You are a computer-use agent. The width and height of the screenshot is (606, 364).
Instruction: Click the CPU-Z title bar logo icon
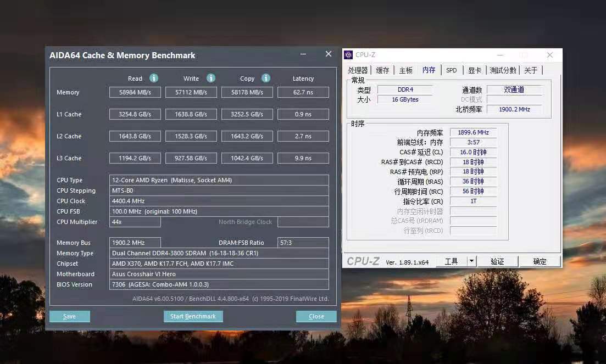(348, 55)
